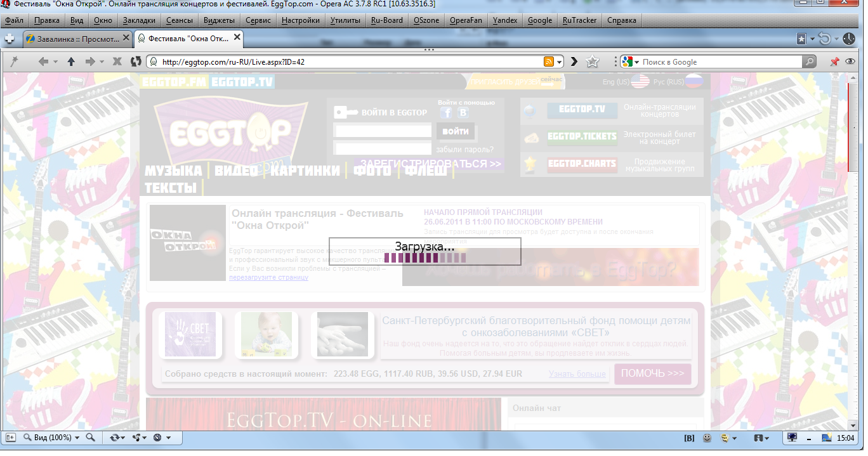868x456 pixels.
Task: Click the забыли пароль? link
Action: click(x=465, y=150)
